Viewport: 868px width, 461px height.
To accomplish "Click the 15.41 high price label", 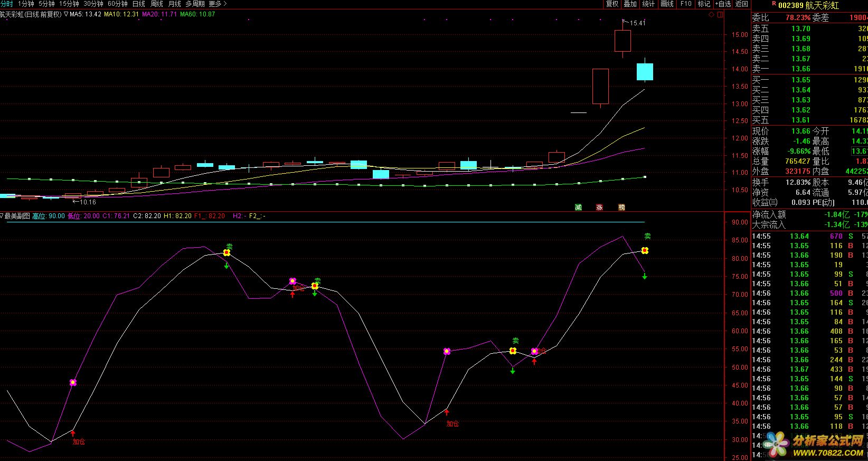I will [638, 23].
